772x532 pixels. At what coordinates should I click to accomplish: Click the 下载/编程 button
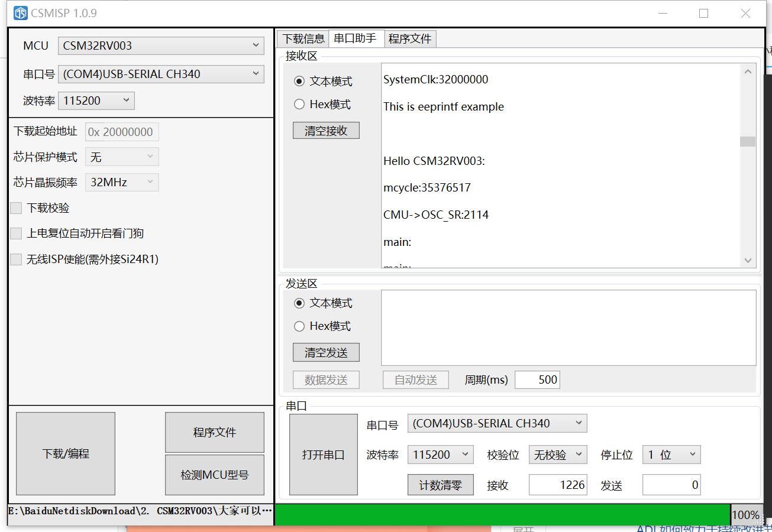(66, 453)
